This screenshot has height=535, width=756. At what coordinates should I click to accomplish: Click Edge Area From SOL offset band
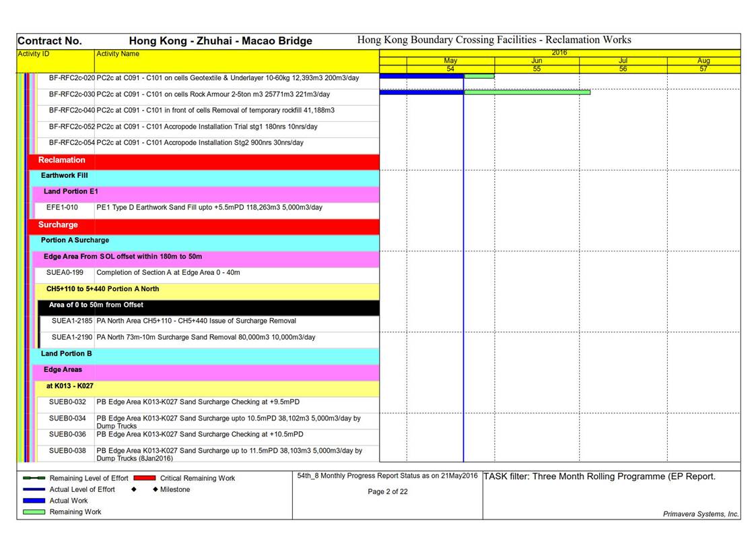point(207,259)
